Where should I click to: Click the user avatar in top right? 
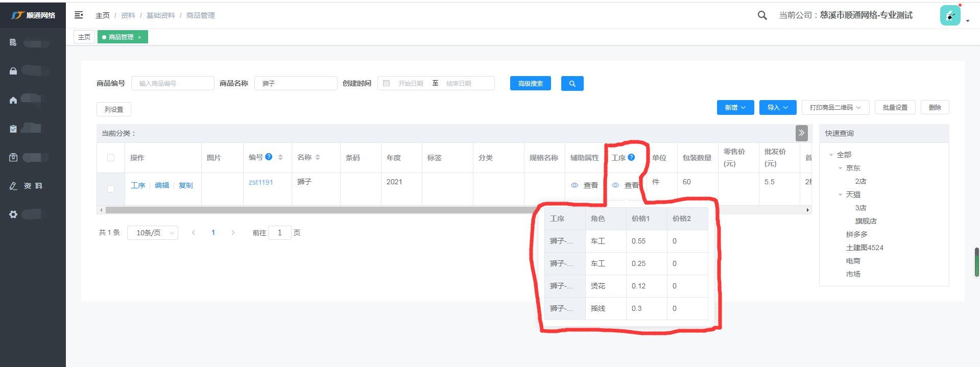[x=950, y=15]
